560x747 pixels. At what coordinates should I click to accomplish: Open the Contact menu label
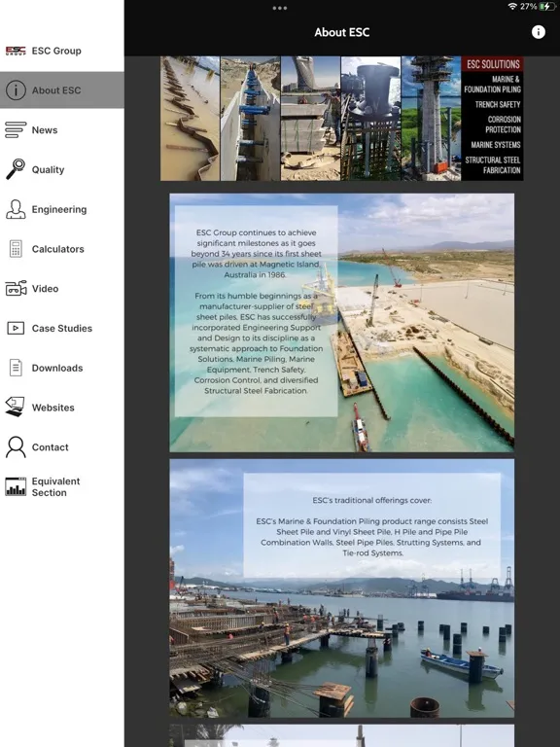click(50, 446)
